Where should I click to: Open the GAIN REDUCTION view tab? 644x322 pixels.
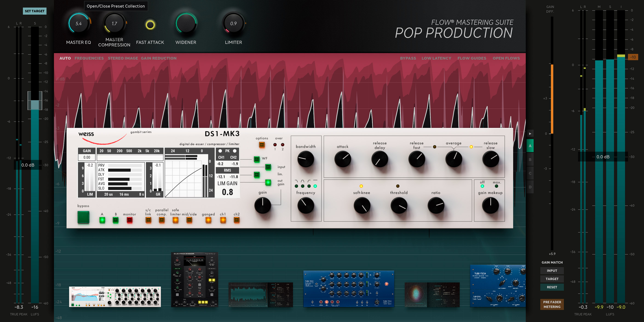158,58
